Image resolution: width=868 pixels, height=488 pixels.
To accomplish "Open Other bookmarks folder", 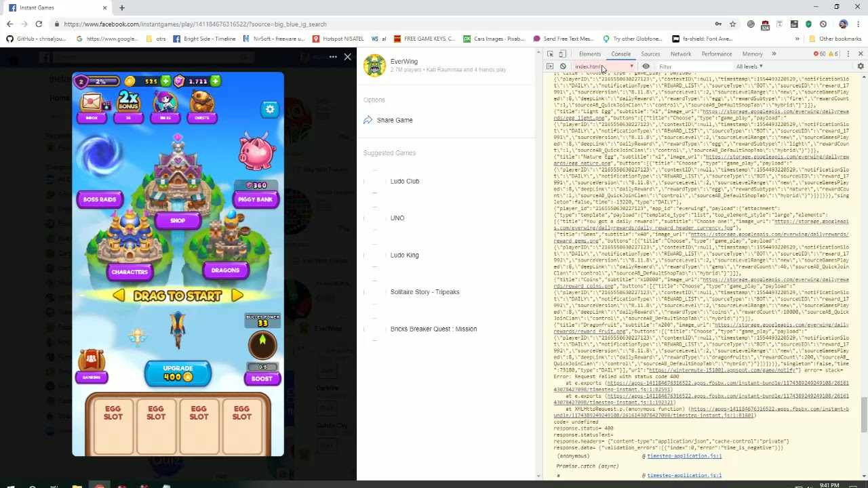I will [x=835, y=39].
